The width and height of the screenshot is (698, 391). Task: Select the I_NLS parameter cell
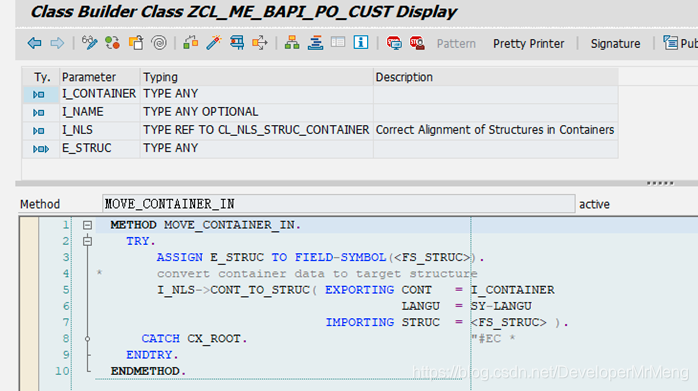click(x=100, y=130)
